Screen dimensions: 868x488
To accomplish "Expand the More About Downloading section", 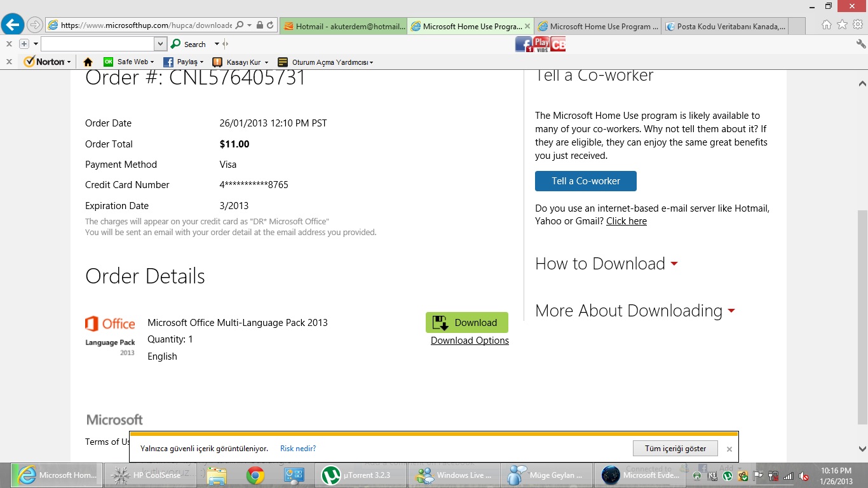I will [635, 311].
